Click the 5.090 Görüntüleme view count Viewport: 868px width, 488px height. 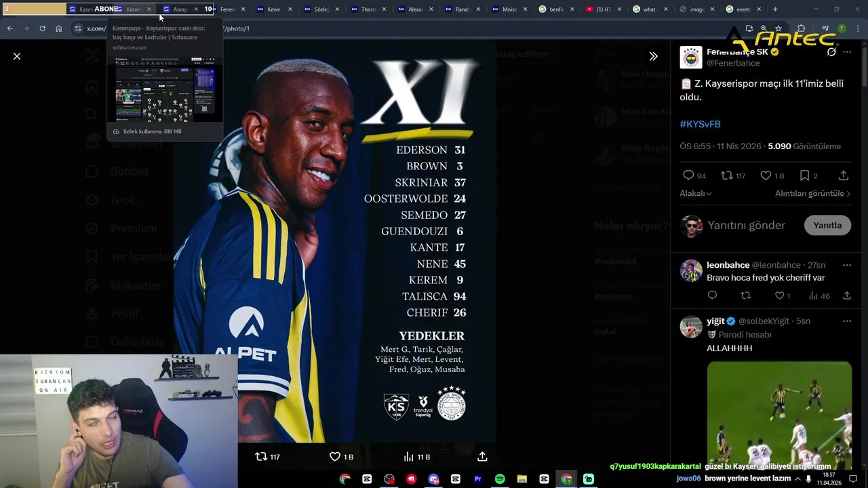tap(804, 146)
